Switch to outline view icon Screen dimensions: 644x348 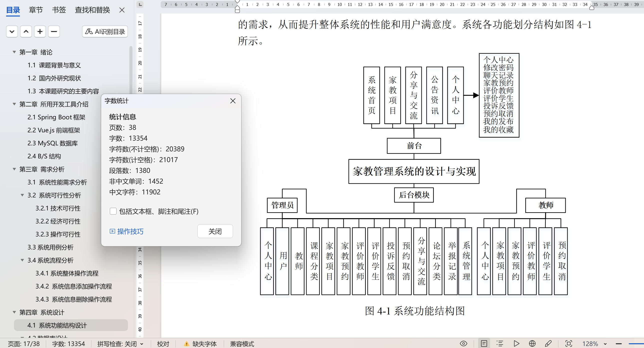[x=500, y=343]
